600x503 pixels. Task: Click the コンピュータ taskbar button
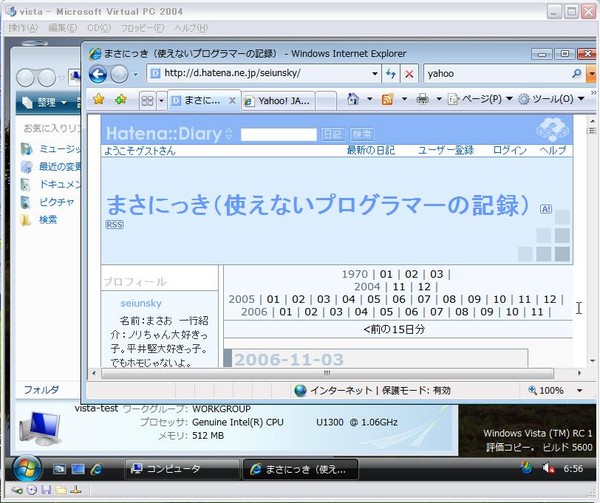pos(182,469)
